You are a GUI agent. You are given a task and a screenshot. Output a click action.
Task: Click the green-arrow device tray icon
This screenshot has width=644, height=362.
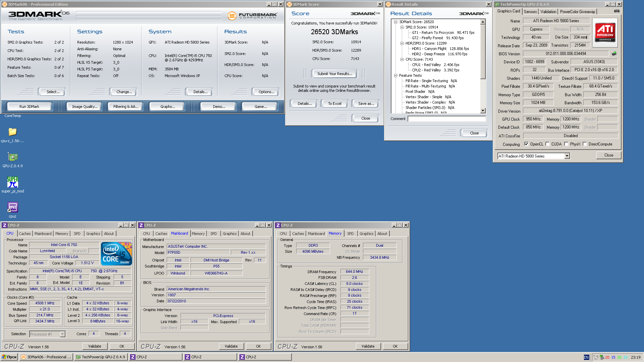click(602, 357)
